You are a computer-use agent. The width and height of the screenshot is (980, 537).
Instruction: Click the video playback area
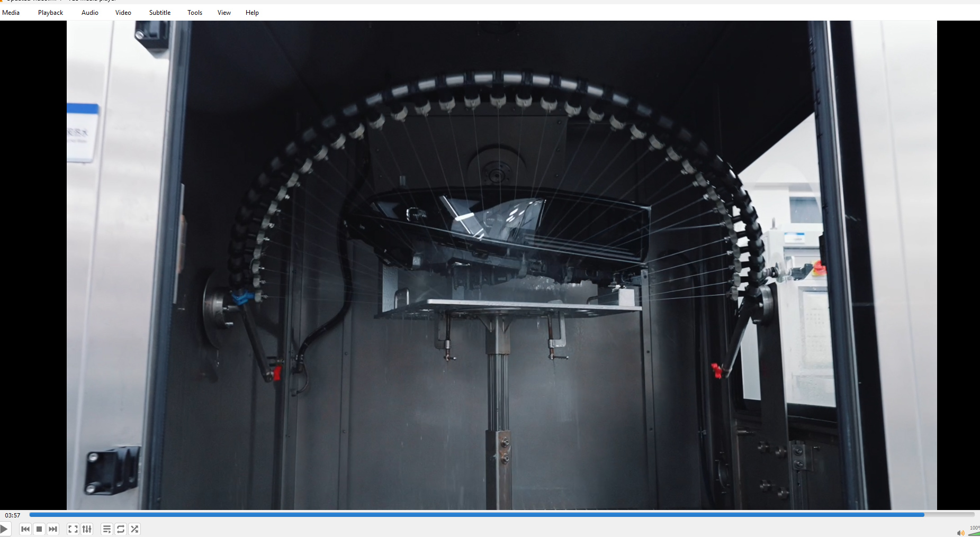pyautogui.click(x=490, y=265)
